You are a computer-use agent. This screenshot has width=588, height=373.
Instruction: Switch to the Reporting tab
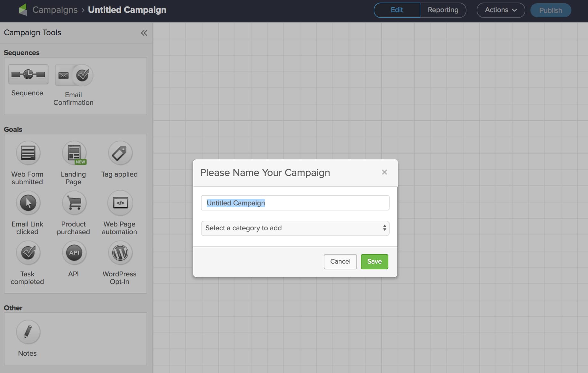point(443,10)
